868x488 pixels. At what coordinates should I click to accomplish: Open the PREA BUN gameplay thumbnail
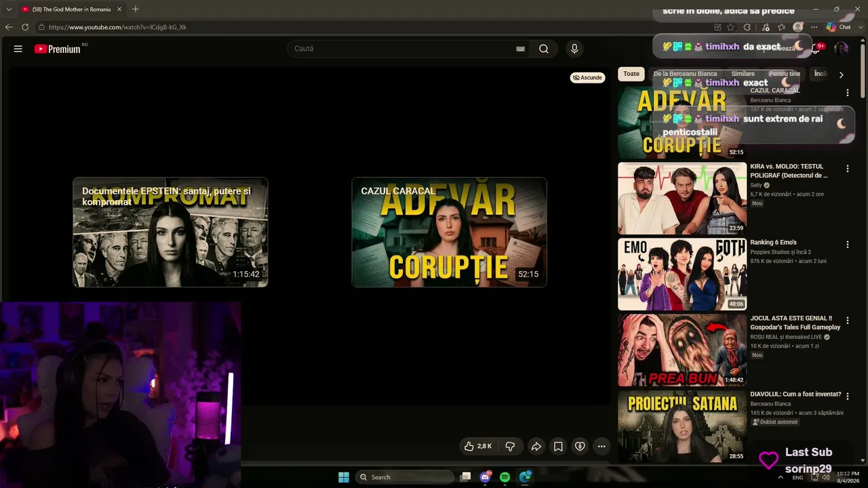pyautogui.click(x=682, y=350)
